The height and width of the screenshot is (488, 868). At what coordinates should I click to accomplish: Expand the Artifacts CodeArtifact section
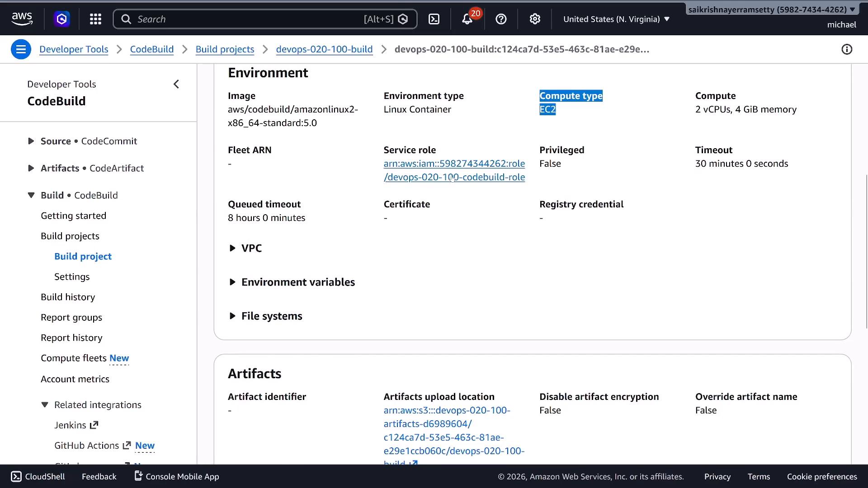31,168
